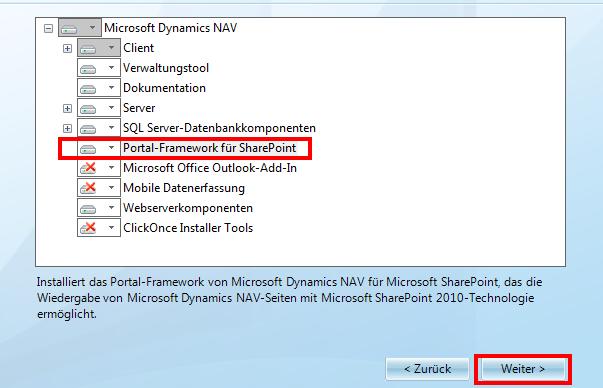Open install options dropdown arrow for Verwaltungstool
Viewport: 603px width, 388px height.
coord(111,68)
